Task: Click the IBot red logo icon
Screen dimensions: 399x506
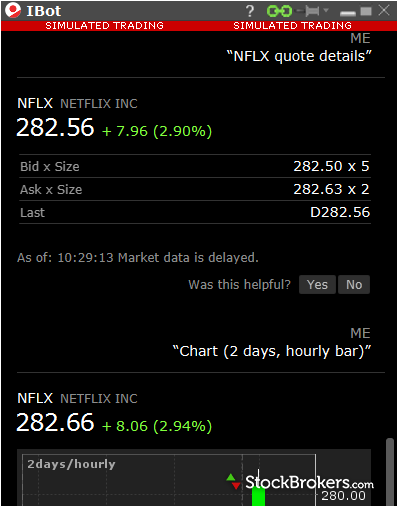Action: [13, 10]
